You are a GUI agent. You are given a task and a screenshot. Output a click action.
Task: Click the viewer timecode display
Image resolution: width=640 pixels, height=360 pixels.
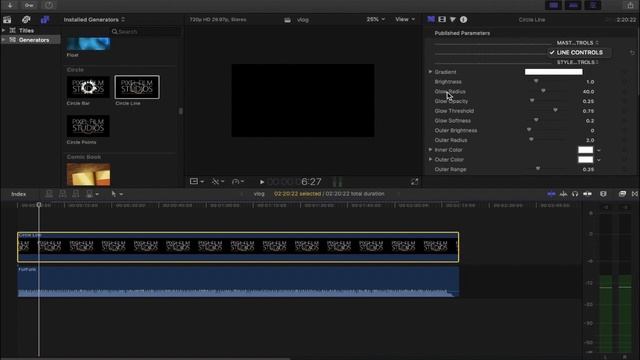point(295,182)
